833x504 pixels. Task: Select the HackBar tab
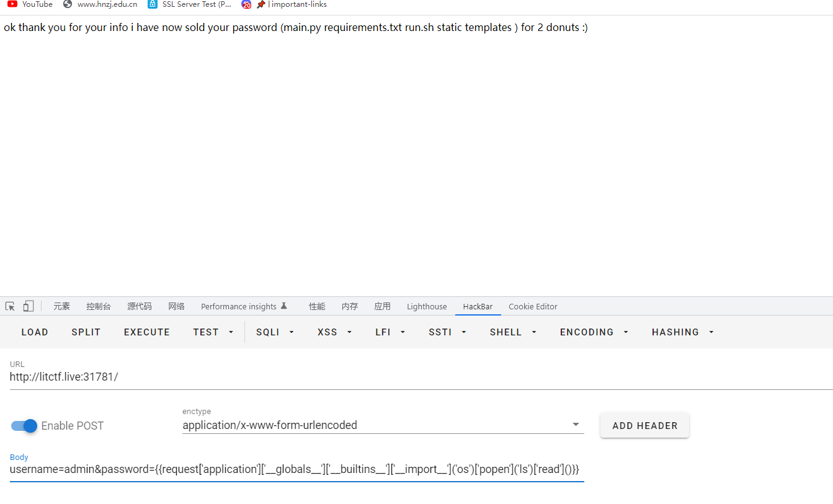pos(478,306)
